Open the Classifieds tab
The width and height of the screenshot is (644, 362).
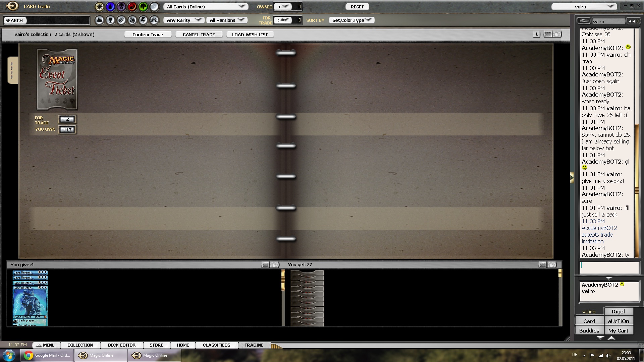[216, 345]
